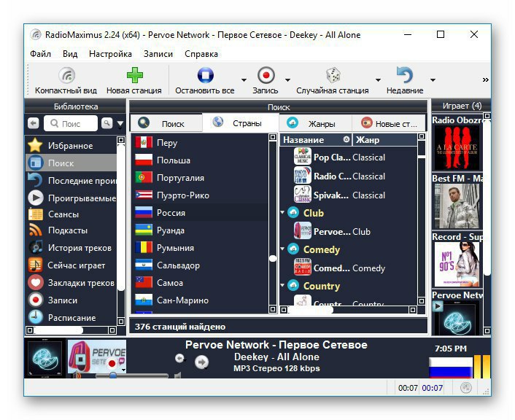
Task: Click the library back arrow button
Action: click(x=33, y=123)
